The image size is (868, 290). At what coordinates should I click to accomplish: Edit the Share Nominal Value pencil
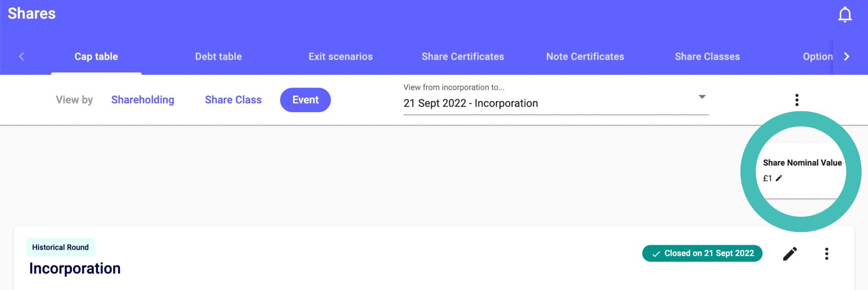[x=779, y=178]
